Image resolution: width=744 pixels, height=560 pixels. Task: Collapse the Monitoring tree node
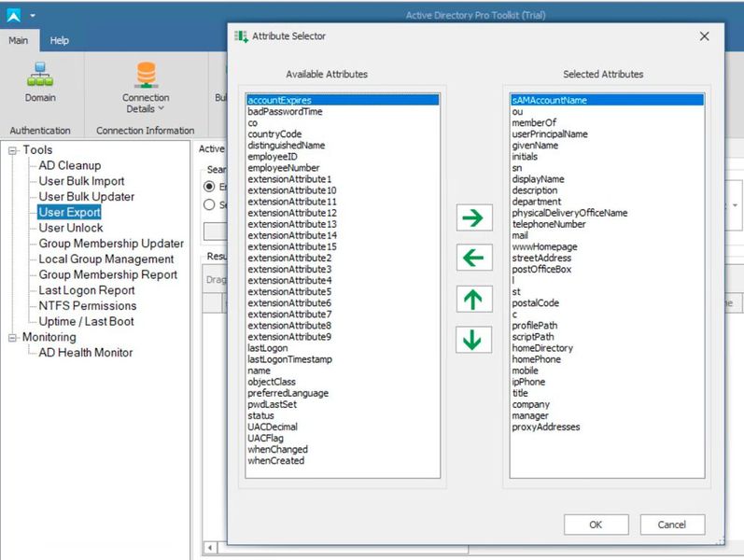point(12,338)
